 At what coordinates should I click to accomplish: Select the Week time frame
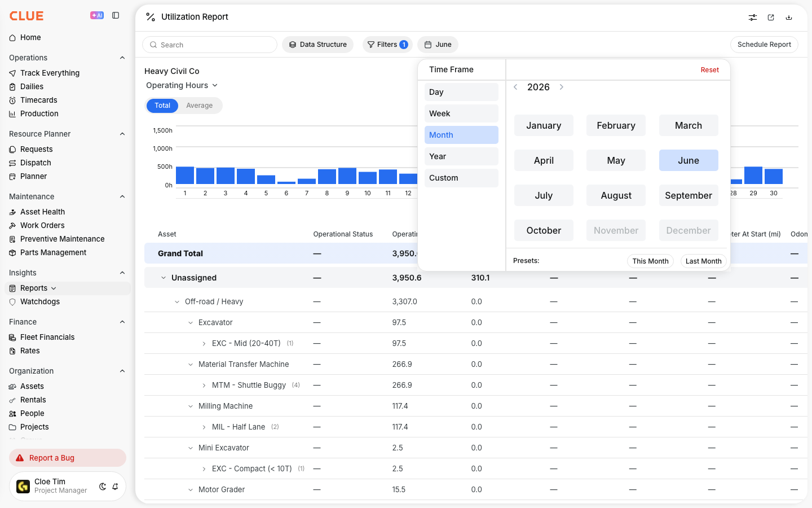(461, 113)
